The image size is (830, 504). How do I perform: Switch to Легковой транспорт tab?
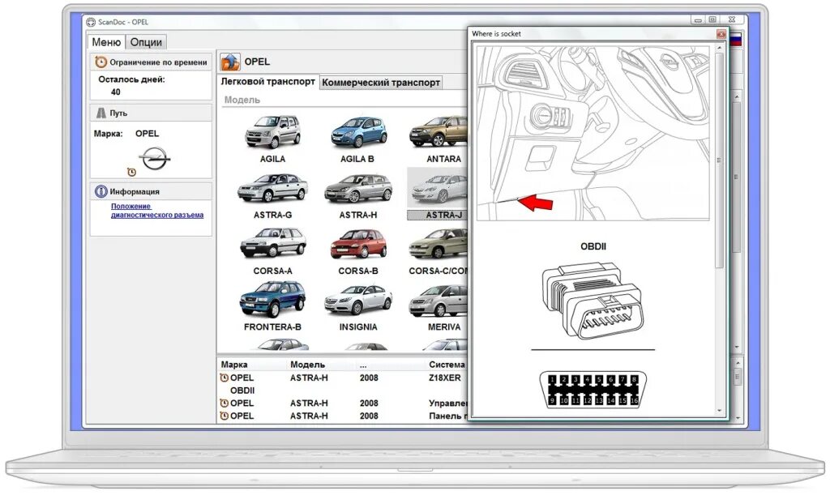267,82
